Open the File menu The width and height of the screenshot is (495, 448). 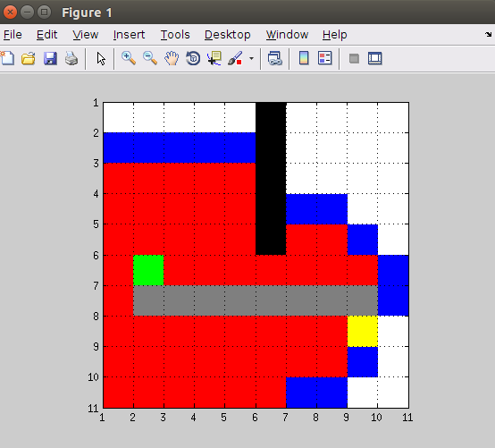point(13,35)
